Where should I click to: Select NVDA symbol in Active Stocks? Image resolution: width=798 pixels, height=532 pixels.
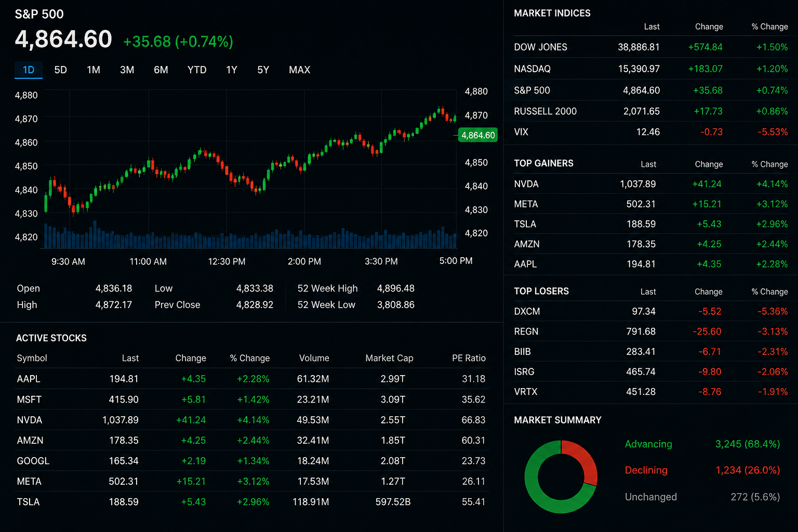[x=30, y=420]
